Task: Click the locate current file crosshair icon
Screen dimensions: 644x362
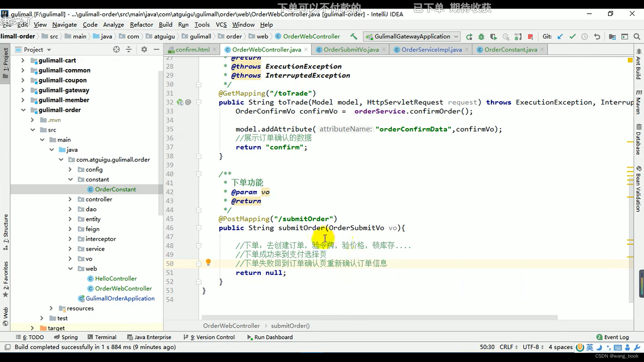Action: pos(116,50)
